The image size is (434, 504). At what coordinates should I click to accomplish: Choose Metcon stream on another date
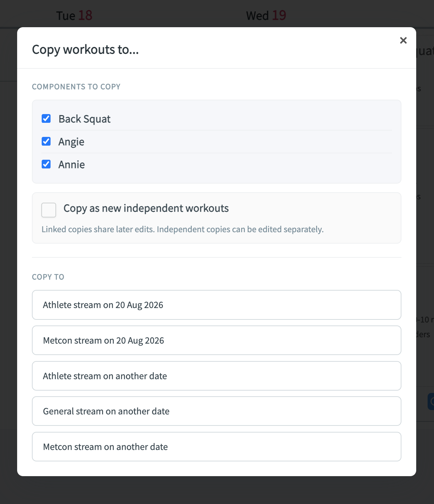[x=217, y=447]
